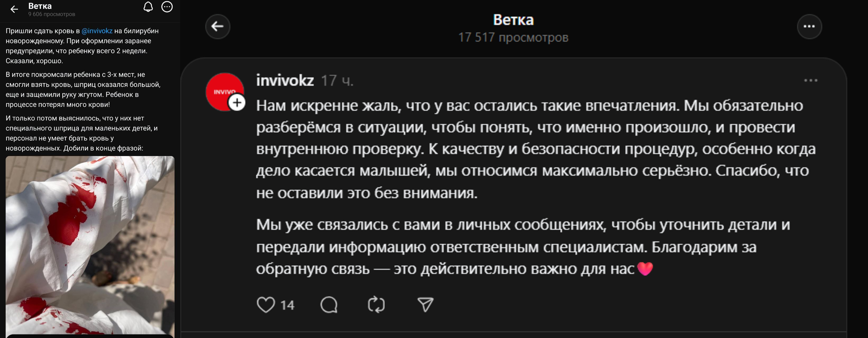Screen dimensions: 868x338
Task: Open the invivokz username profile link
Action: [x=285, y=81]
